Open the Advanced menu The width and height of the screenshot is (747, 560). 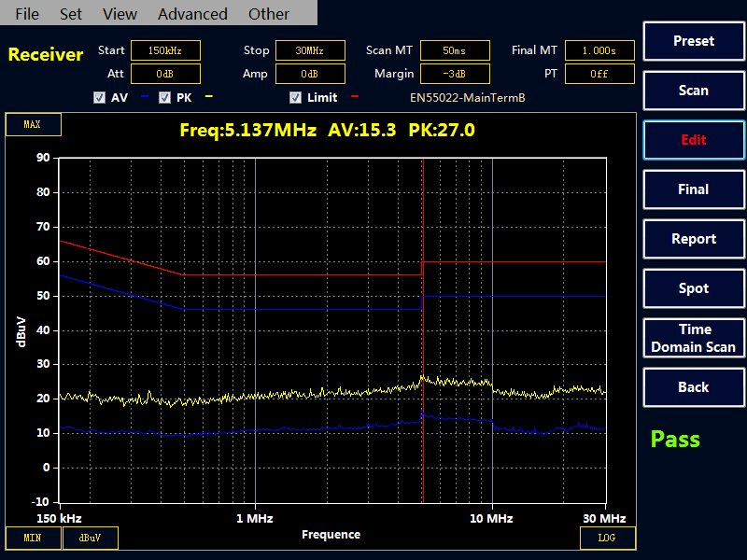click(192, 14)
